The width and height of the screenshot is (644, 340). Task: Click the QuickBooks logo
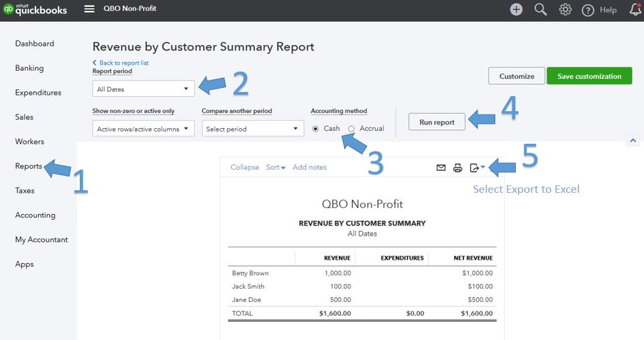pyautogui.click(x=35, y=9)
